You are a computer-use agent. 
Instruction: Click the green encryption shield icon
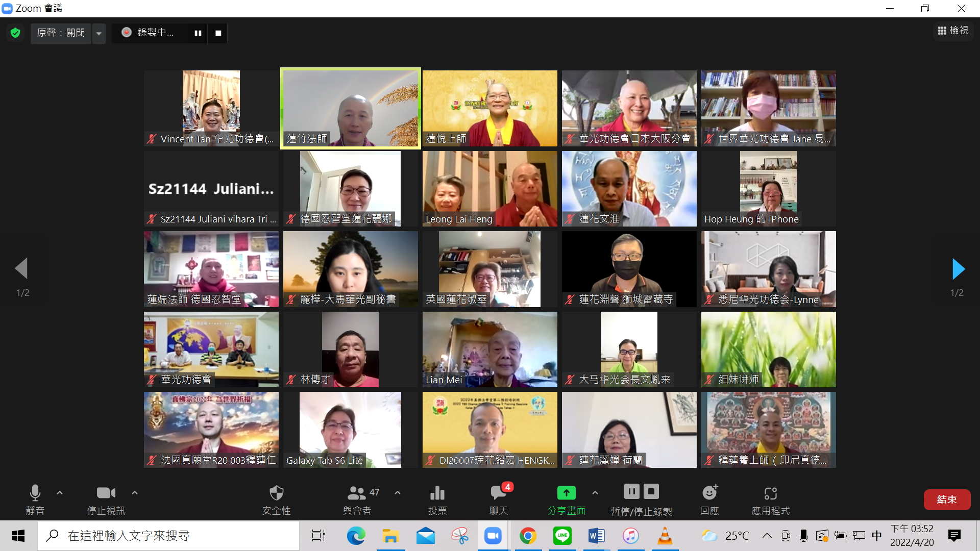pyautogui.click(x=15, y=33)
